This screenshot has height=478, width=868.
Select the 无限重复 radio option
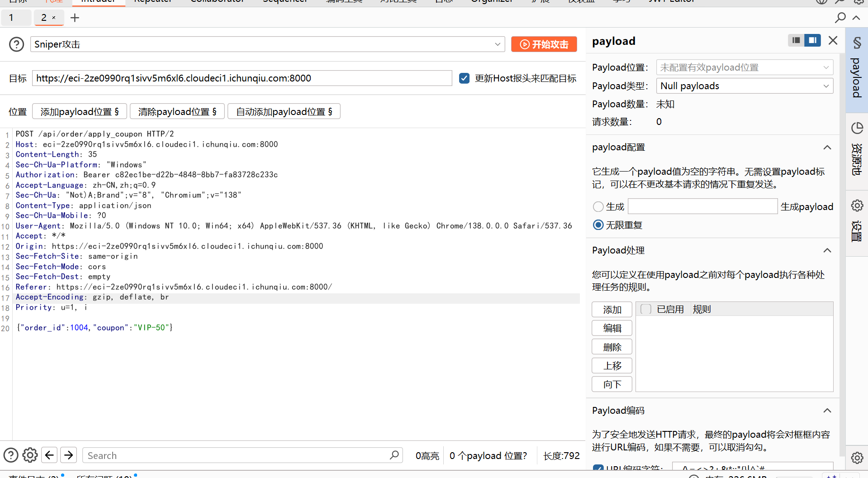pos(598,225)
